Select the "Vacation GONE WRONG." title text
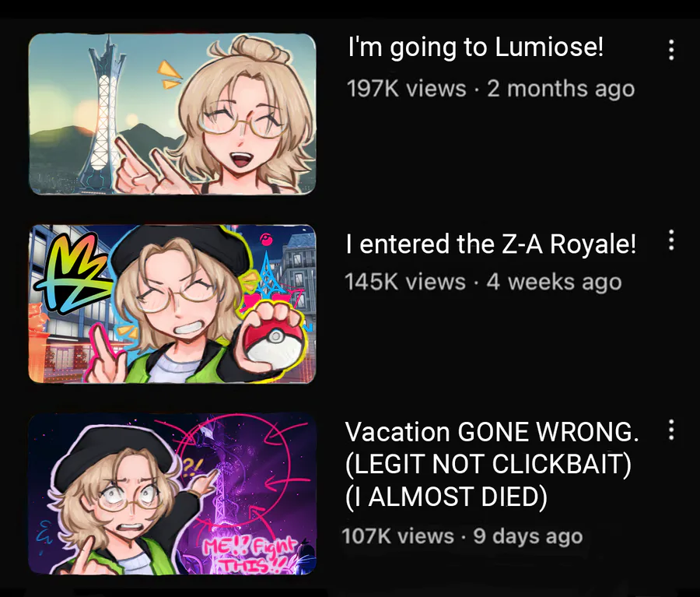The image size is (700, 597). (492, 432)
